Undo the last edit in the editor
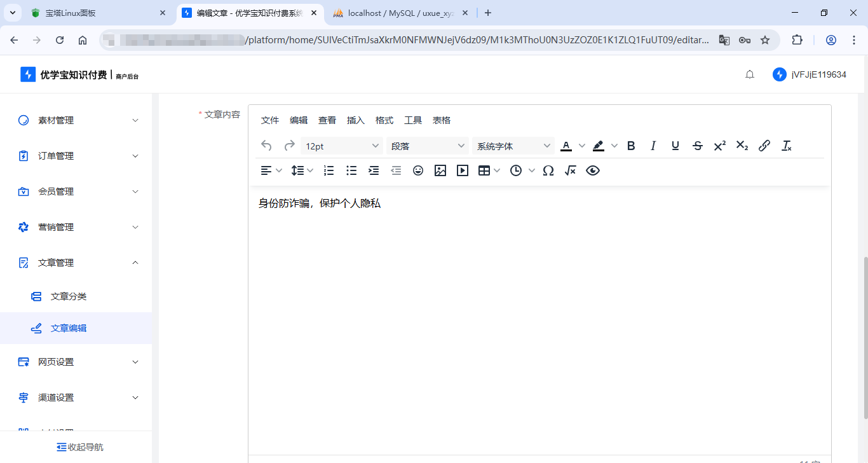The width and height of the screenshot is (868, 463). [x=266, y=146]
